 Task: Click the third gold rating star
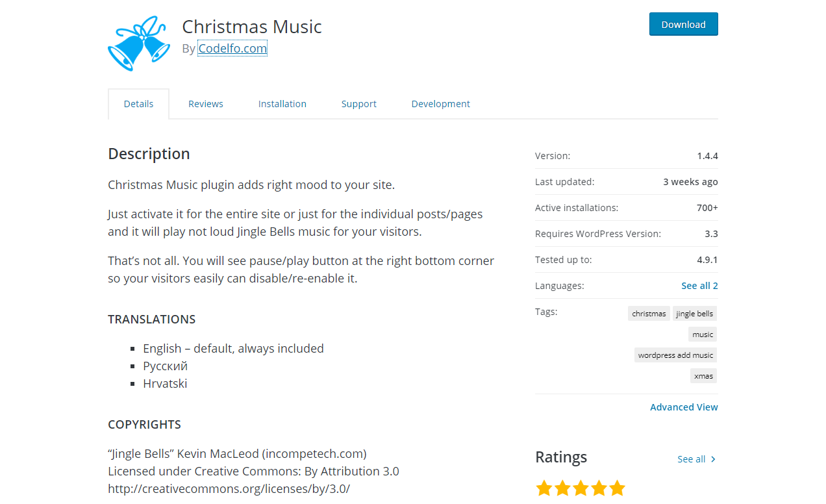pos(581,488)
